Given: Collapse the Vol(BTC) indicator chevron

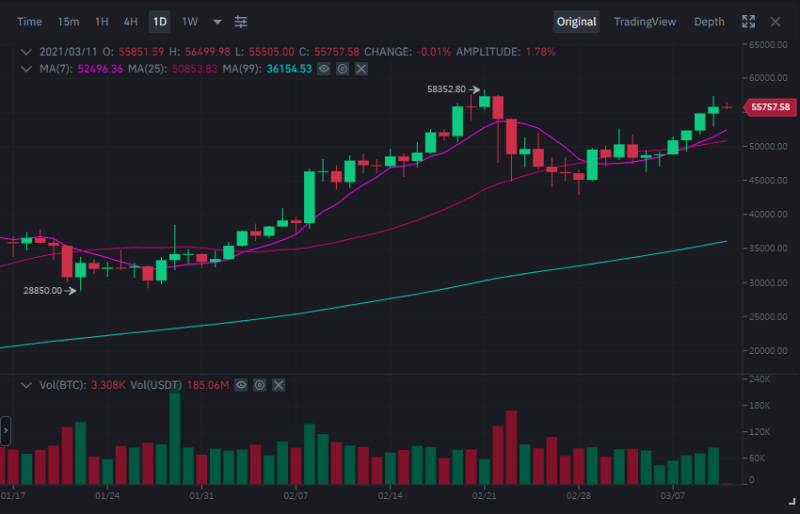Looking at the screenshot, I should [27, 385].
